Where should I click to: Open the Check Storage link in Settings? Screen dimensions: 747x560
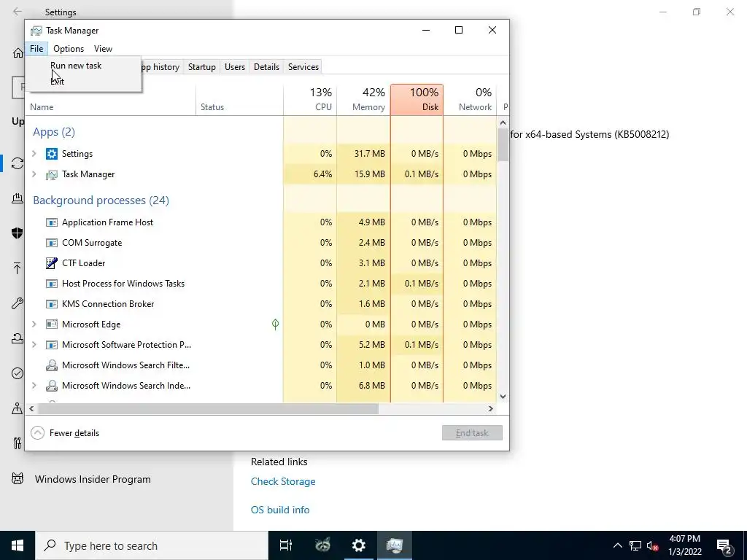283,481
